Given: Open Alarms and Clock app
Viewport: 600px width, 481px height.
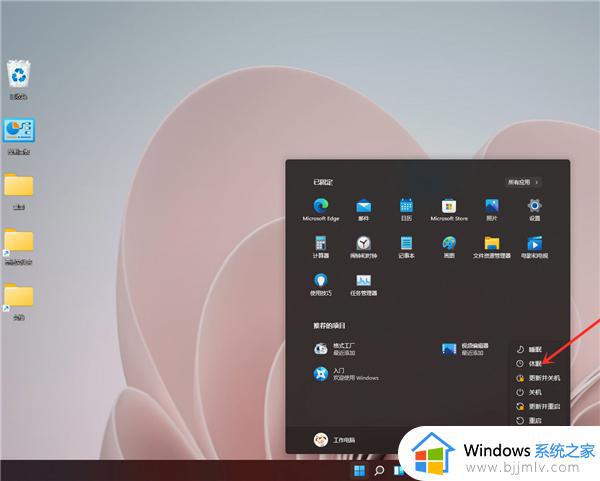Looking at the screenshot, I should [x=364, y=246].
